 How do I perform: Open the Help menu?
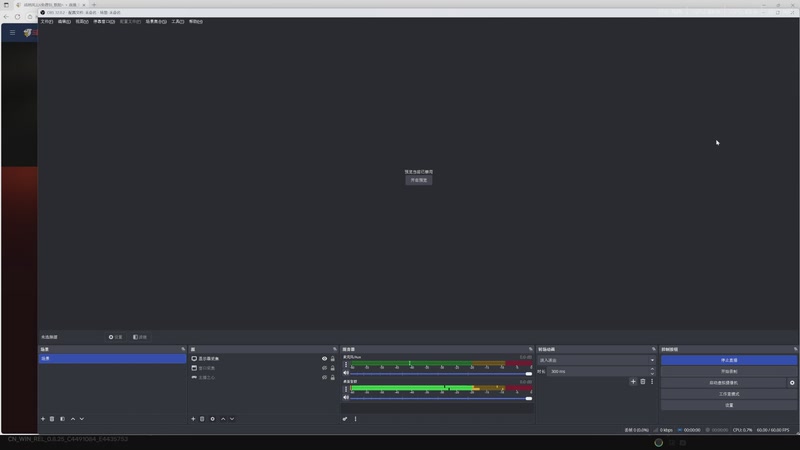tap(196, 22)
